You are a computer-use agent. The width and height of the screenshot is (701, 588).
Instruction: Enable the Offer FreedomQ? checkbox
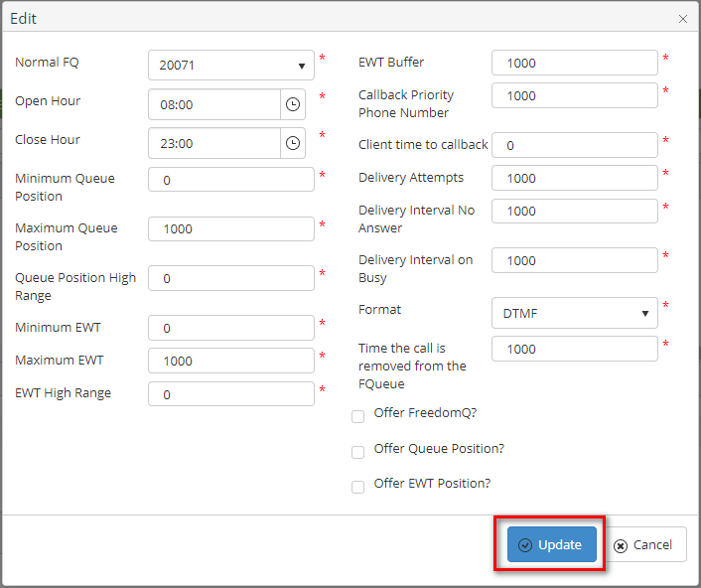tap(358, 416)
